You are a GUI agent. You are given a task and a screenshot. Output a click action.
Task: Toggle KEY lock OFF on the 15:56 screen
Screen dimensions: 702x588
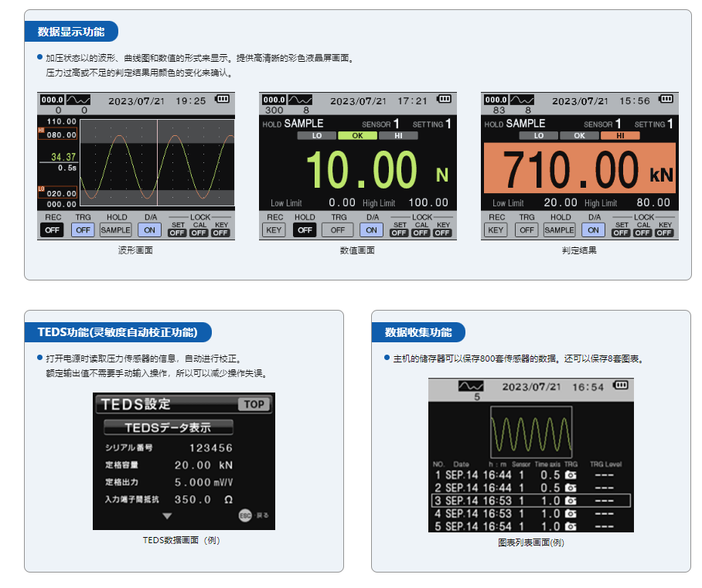tap(664, 233)
